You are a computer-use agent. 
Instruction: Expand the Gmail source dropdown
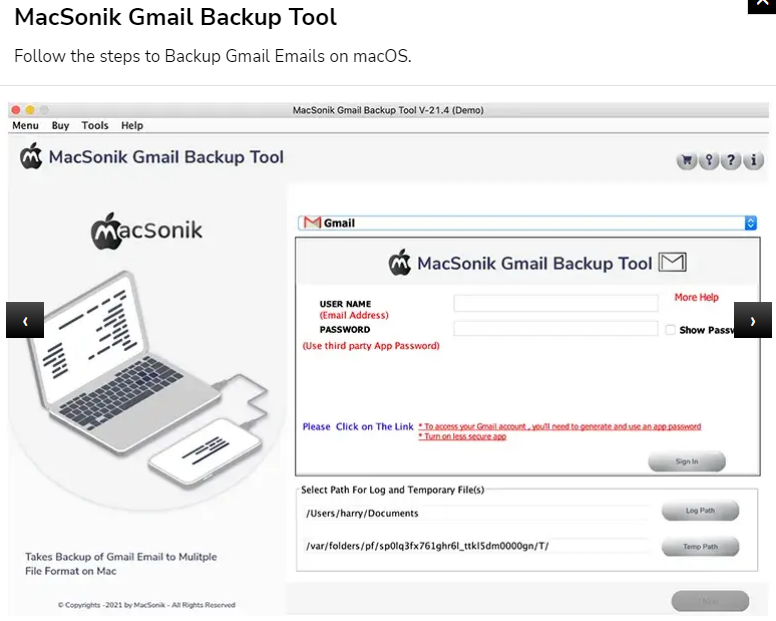751,223
